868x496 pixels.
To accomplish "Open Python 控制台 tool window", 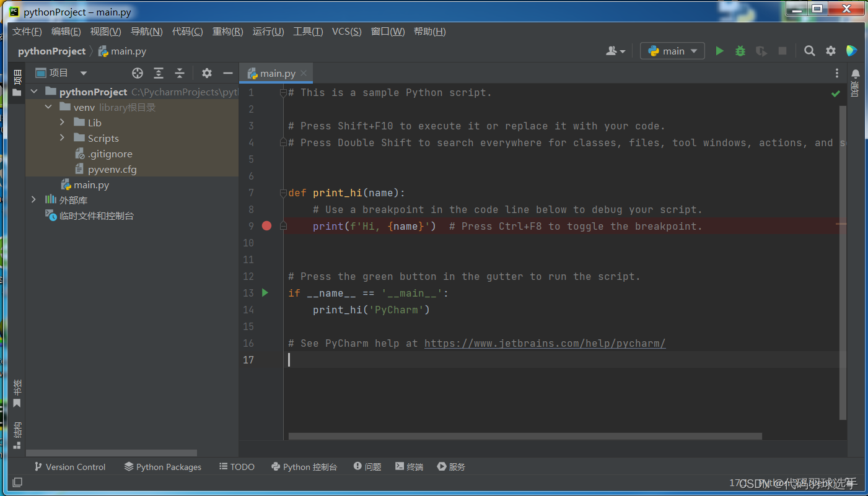I will [304, 467].
